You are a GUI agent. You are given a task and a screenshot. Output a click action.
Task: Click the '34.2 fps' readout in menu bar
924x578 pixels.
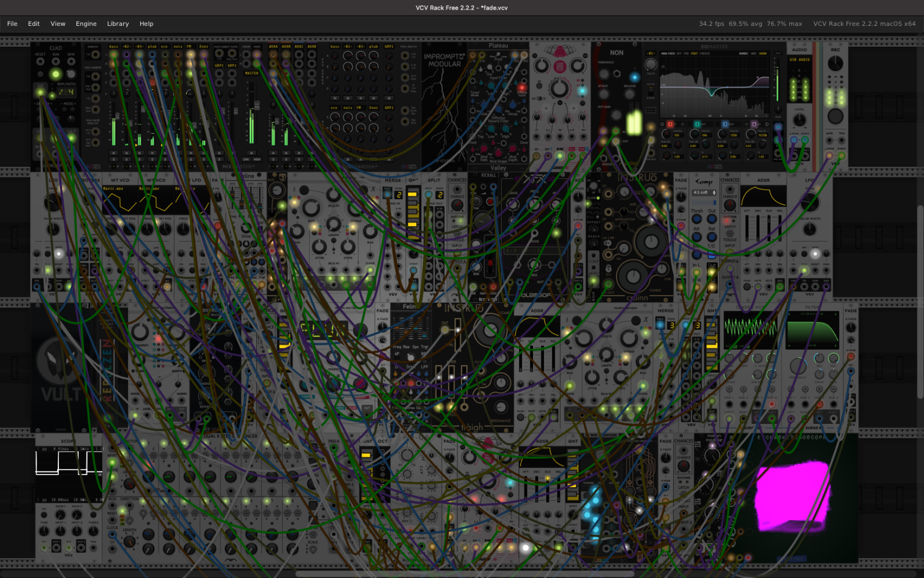tap(711, 24)
